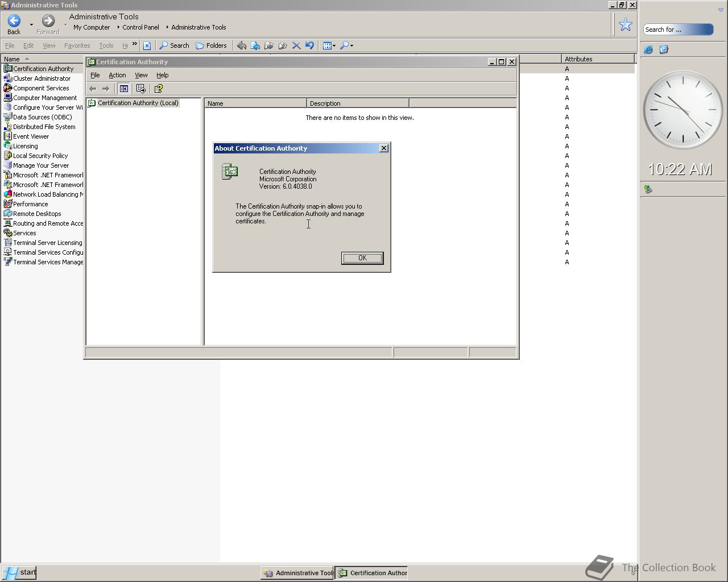728x582 pixels.
Task: Switch to Administrative Tools taskbar button
Action: coord(297,573)
